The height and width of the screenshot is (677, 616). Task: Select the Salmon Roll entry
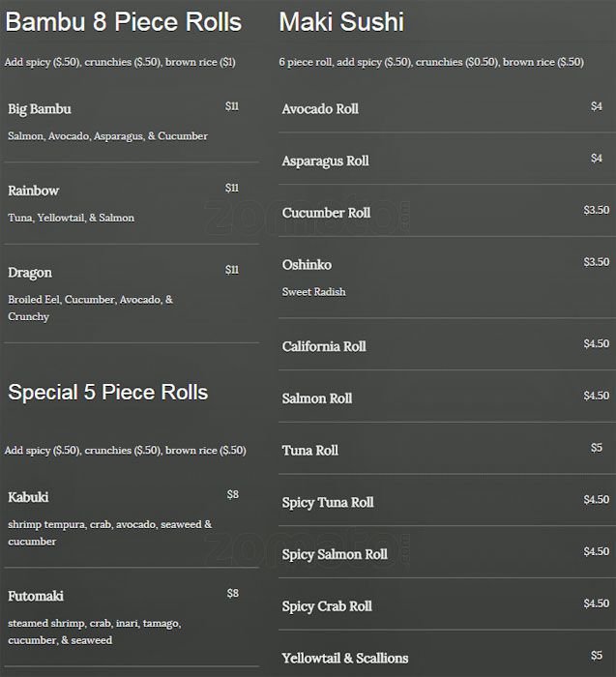pos(317,398)
